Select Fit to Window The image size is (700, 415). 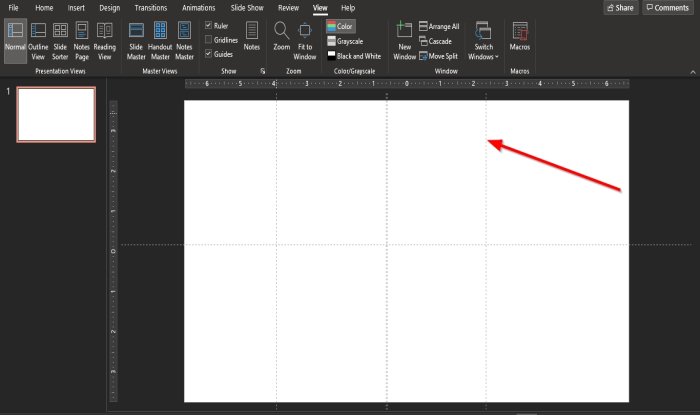305,41
